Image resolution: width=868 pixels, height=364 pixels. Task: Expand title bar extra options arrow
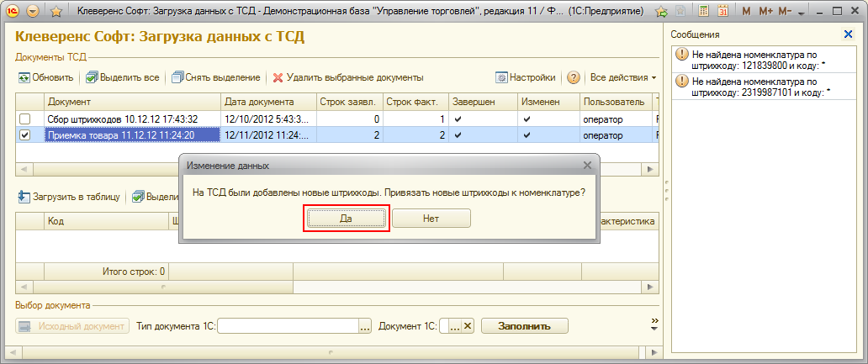click(x=801, y=13)
